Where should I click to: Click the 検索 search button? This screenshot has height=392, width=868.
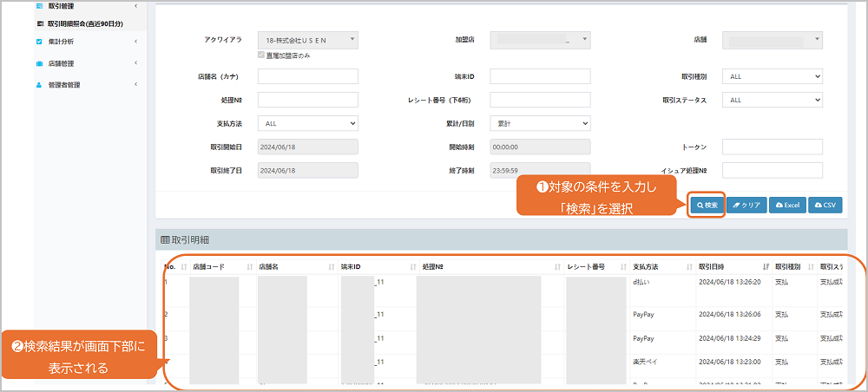click(706, 206)
